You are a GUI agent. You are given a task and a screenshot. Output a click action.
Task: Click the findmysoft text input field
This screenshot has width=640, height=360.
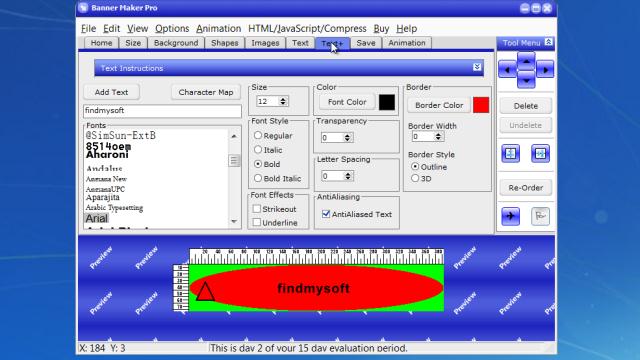tap(162, 111)
